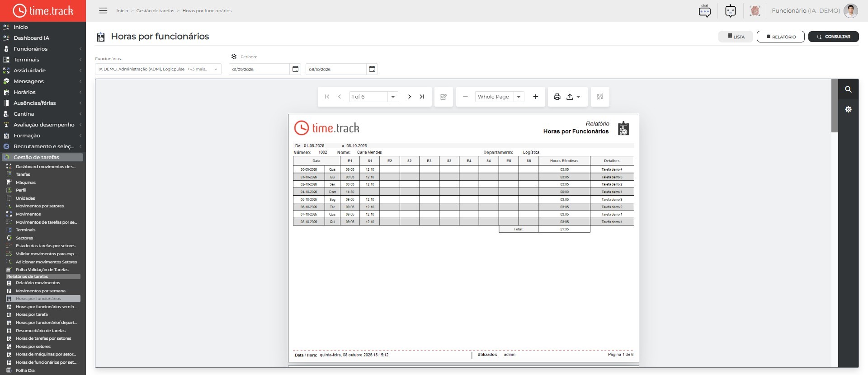The image size is (868, 375).
Task: Select Gestão de tarefas menu item
Action: (x=42, y=157)
